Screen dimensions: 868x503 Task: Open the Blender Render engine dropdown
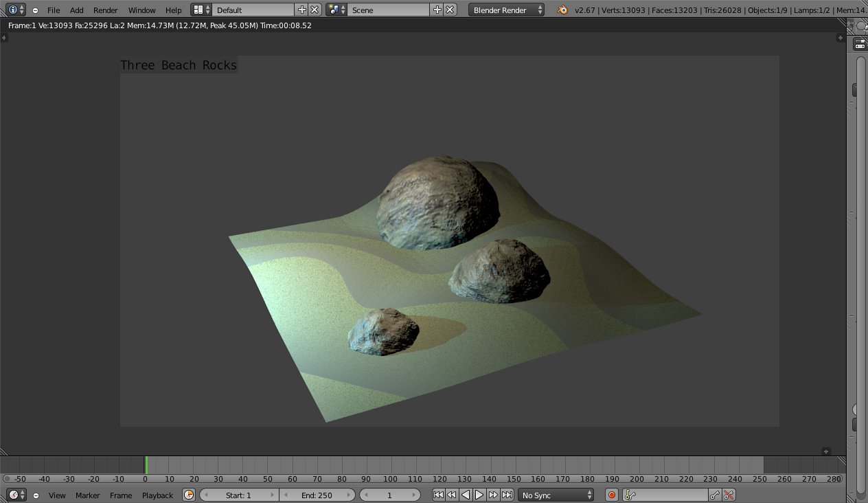[x=507, y=10]
